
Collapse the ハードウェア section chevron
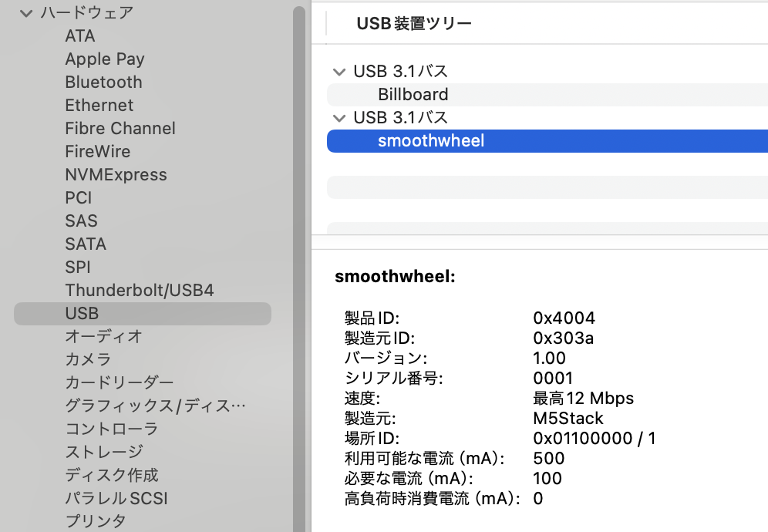coord(26,14)
